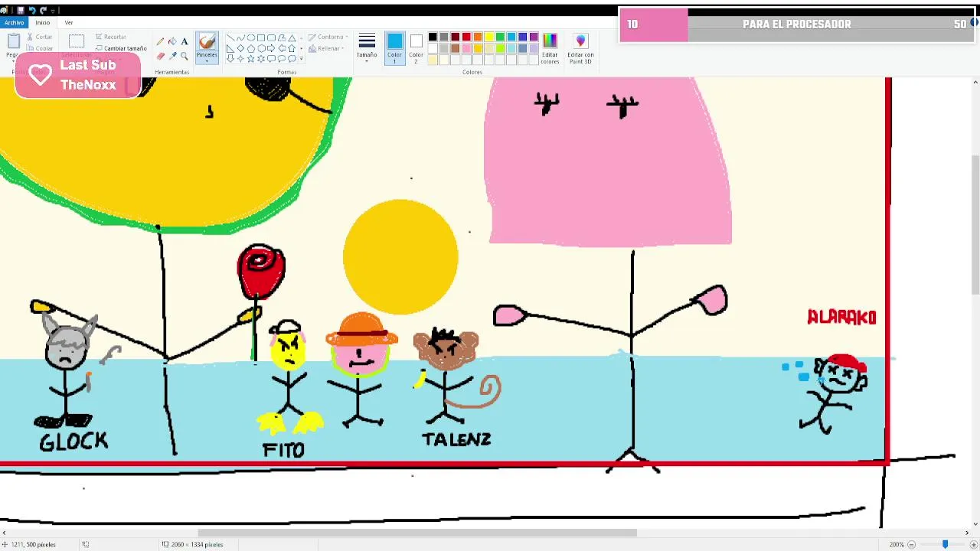This screenshot has height=551, width=980.
Task: Choose the pentagon shape
Action: coord(251,48)
